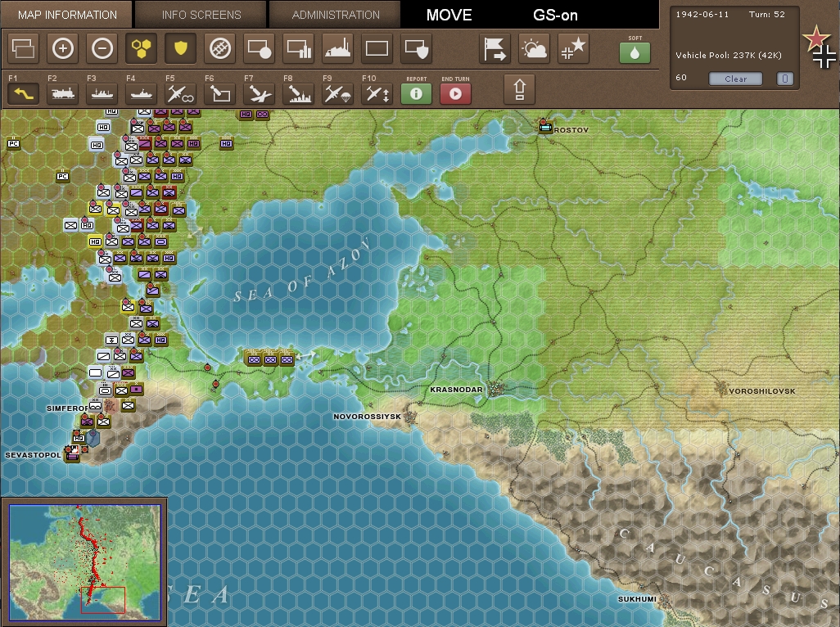
Task: Toggle the unit strength bars overlay icon
Action: [x=298, y=49]
